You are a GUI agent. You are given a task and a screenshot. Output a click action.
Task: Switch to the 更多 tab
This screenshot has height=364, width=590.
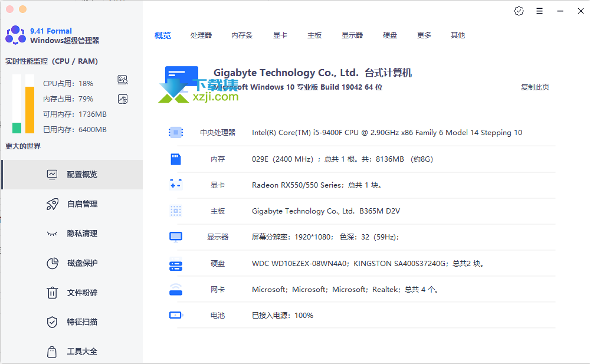424,35
